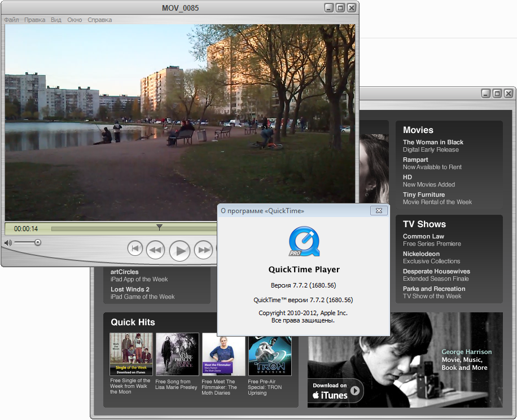Click 'Free Pre-Air Special: TRON Uprising' caption
The width and height of the screenshot is (517, 420).
pyautogui.click(x=265, y=387)
